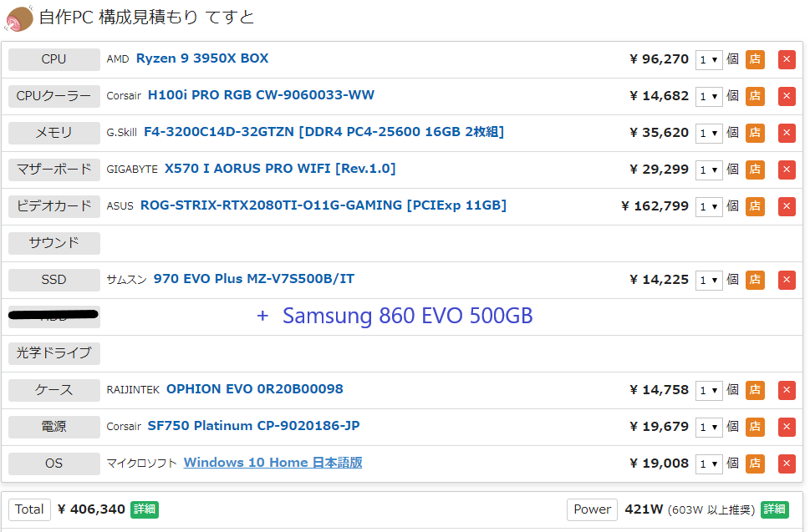This screenshot has height=532, width=810.
Task: Remove X570 I AORUS motherboard with red X
Action: pos(787,170)
